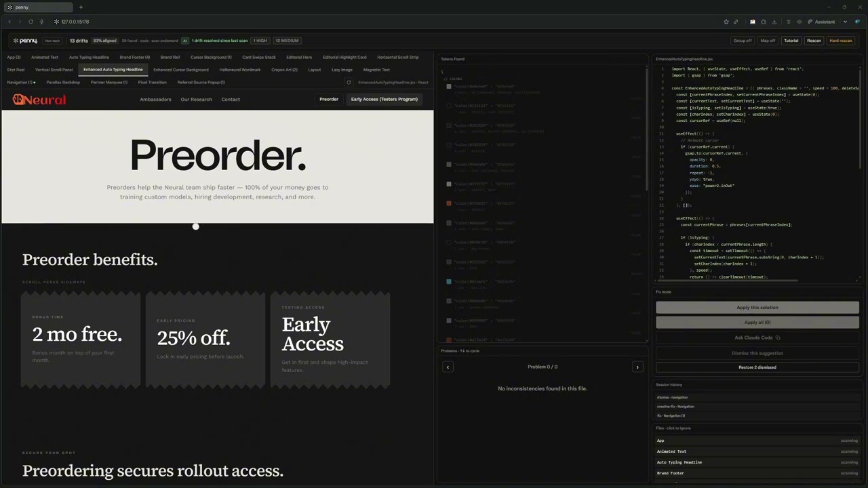This screenshot has width=868, height=488.
Task: Click the Assistant button in the browser toolbar
Action: 821,22
